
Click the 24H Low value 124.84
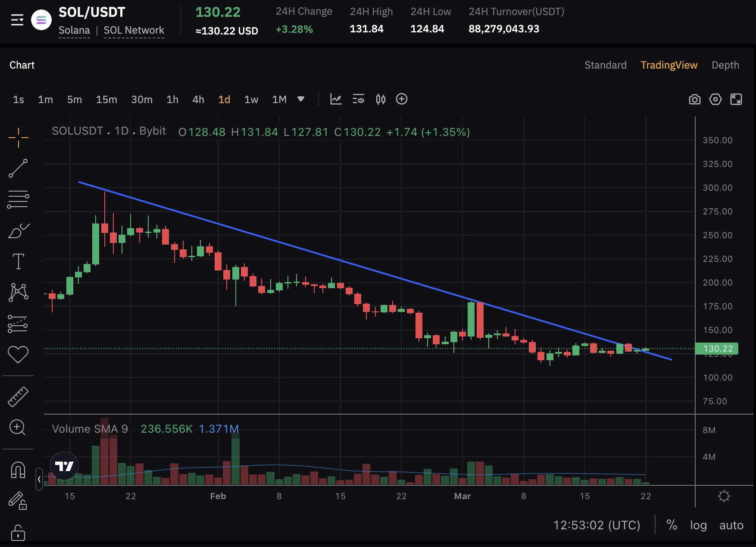(x=427, y=29)
